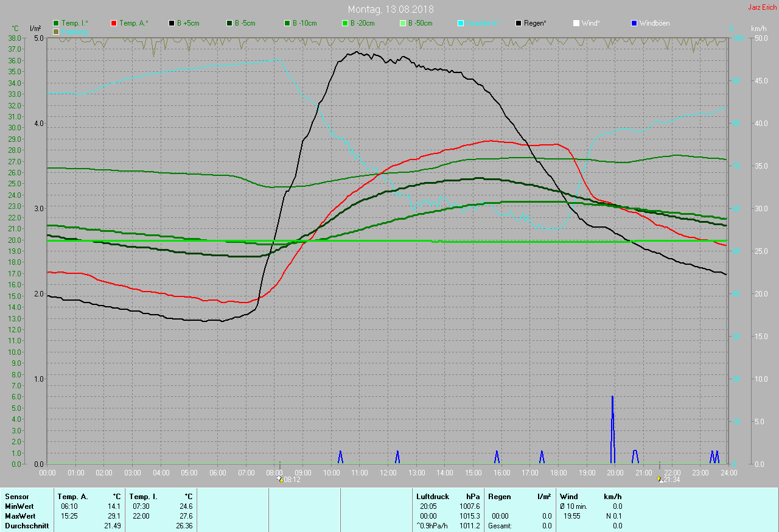This screenshot has width=779, height=532.
Task: Click the 06:10 minimum temperature time
Action: (69, 506)
